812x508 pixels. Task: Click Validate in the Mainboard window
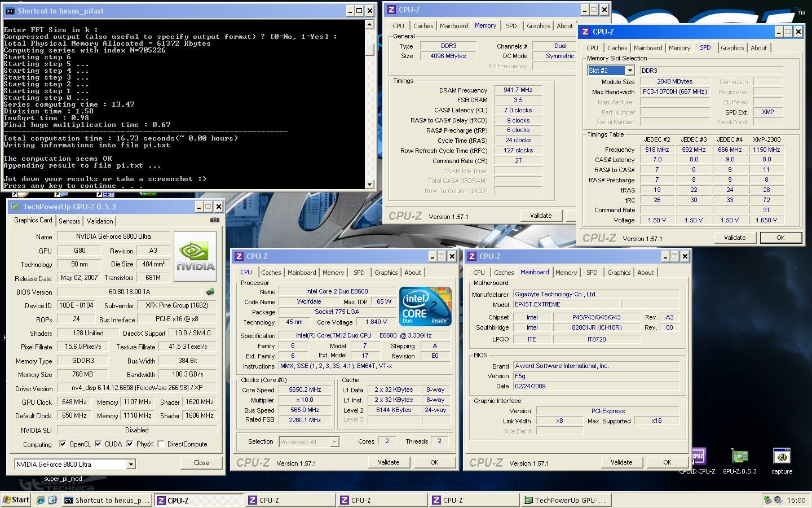621,462
